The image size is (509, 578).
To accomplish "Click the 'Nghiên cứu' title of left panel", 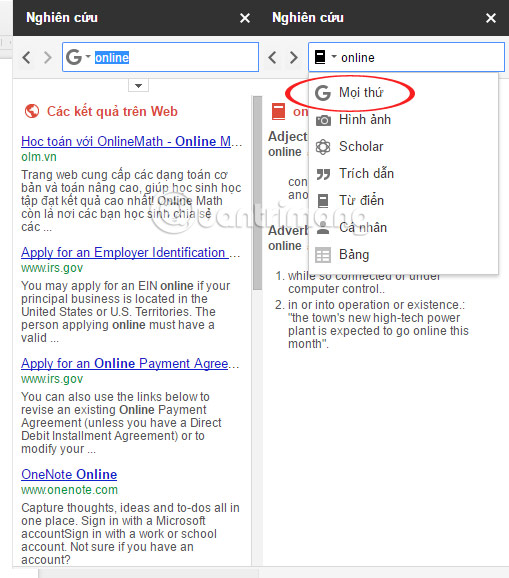I will [62, 18].
